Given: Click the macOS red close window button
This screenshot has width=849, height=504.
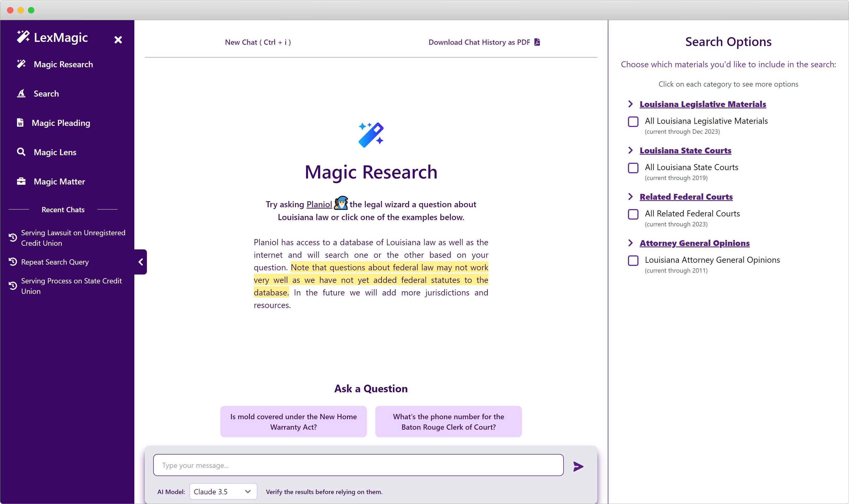Looking at the screenshot, I should coord(10,10).
